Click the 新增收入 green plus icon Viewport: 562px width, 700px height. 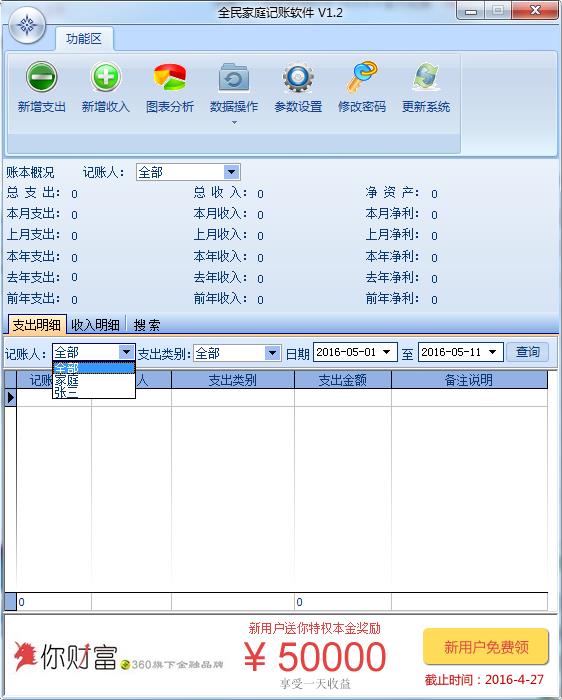pyautogui.click(x=106, y=77)
